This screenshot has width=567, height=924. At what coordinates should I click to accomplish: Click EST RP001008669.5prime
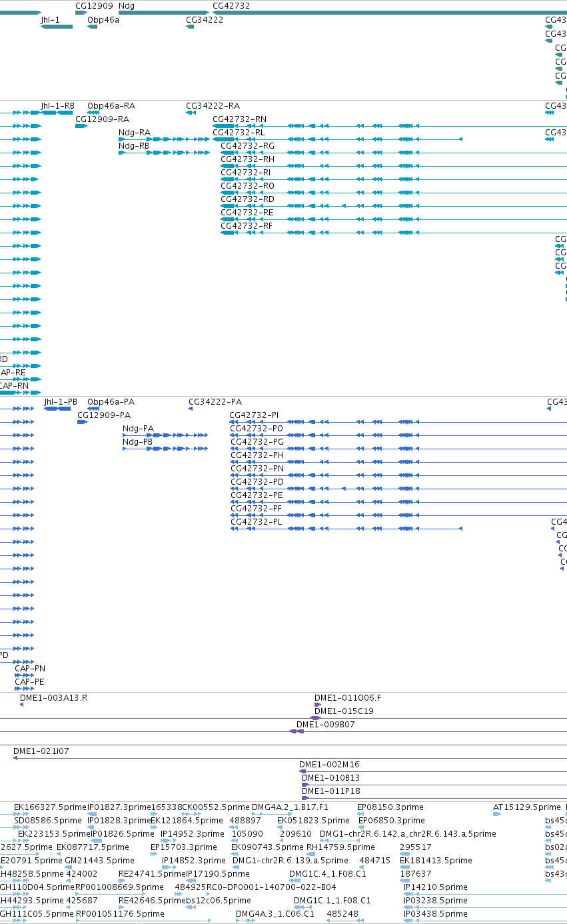pos(119,887)
